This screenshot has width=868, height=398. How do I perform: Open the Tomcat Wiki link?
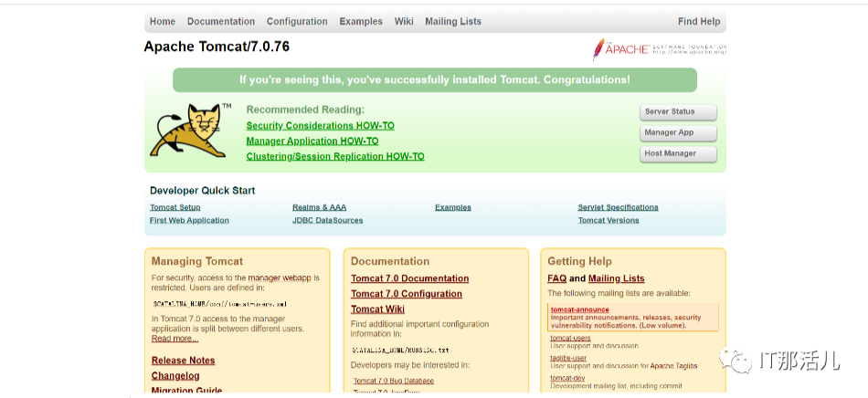pos(377,309)
